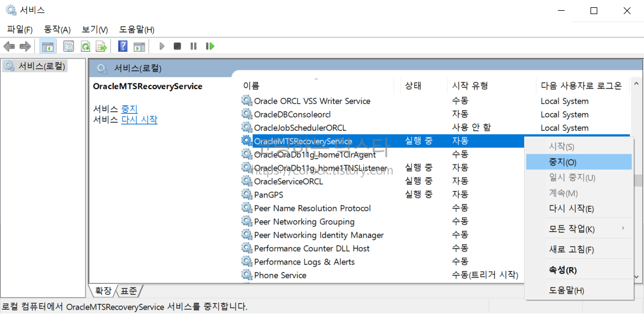Choose 도움말(H) in the context menu
The height and width of the screenshot is (314, 644).
579,290
